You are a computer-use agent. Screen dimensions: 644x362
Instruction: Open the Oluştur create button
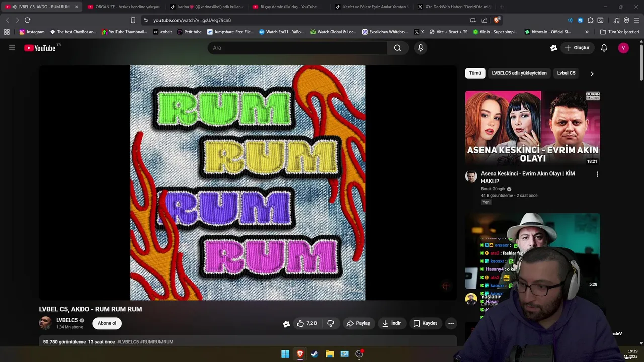click(x=577, y=48)
